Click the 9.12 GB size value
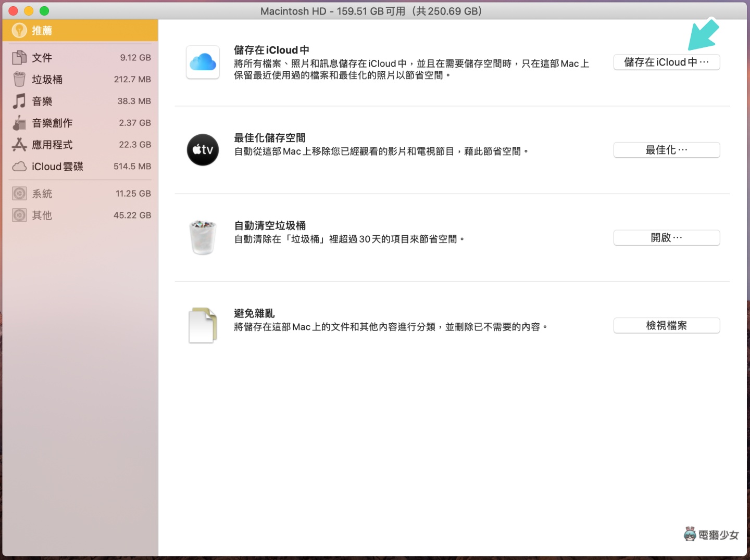750x560 pixels. point(135,58)
